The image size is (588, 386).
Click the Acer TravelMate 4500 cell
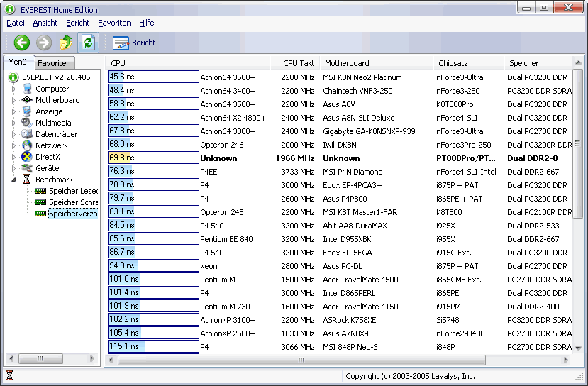click(360, 280)
